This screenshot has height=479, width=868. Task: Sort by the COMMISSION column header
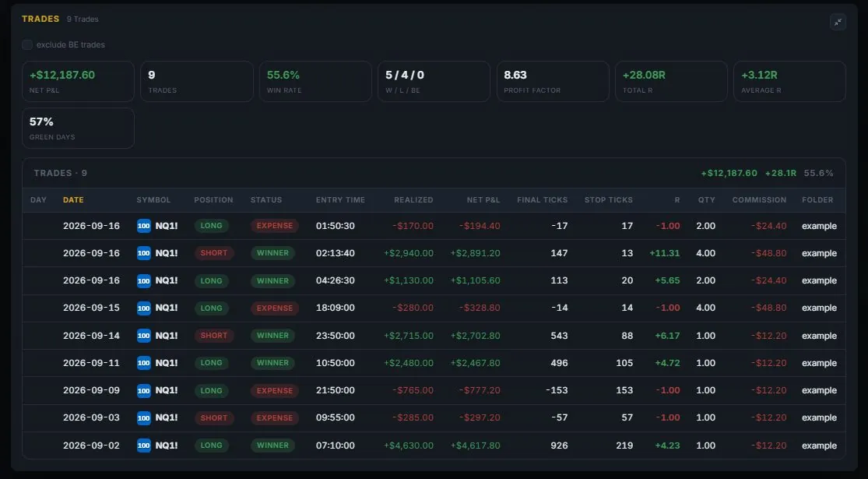coord(760,200)
